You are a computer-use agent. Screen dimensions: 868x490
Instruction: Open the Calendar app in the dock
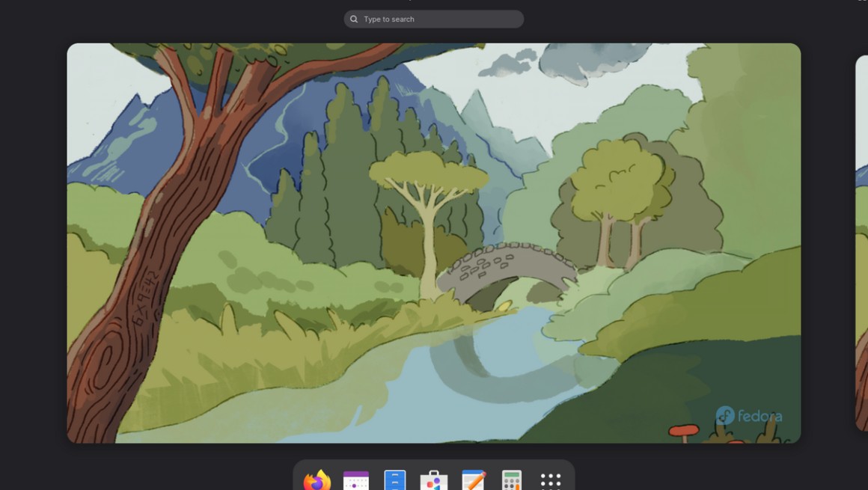[x=356, y=480]
